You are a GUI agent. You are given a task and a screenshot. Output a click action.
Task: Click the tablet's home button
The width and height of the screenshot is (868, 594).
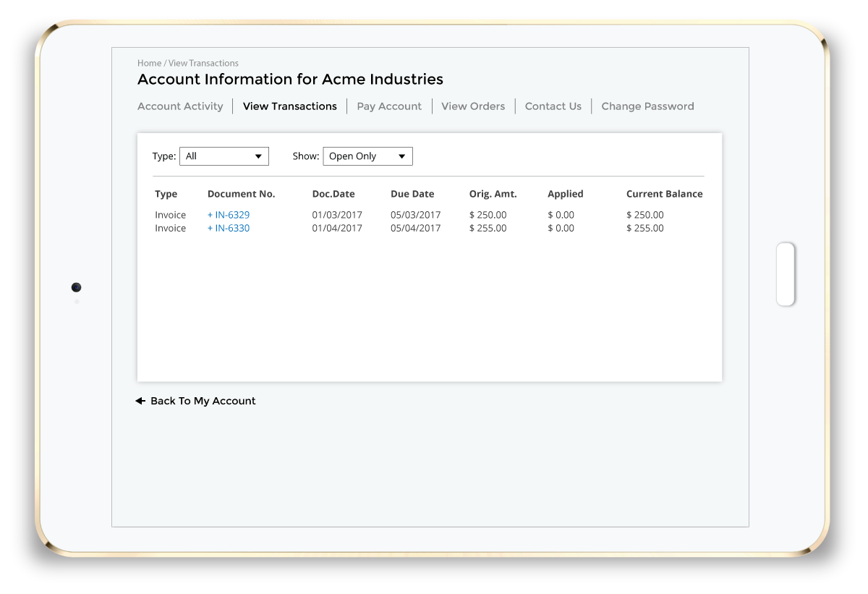pyautogui.click(x=786, y=274)
